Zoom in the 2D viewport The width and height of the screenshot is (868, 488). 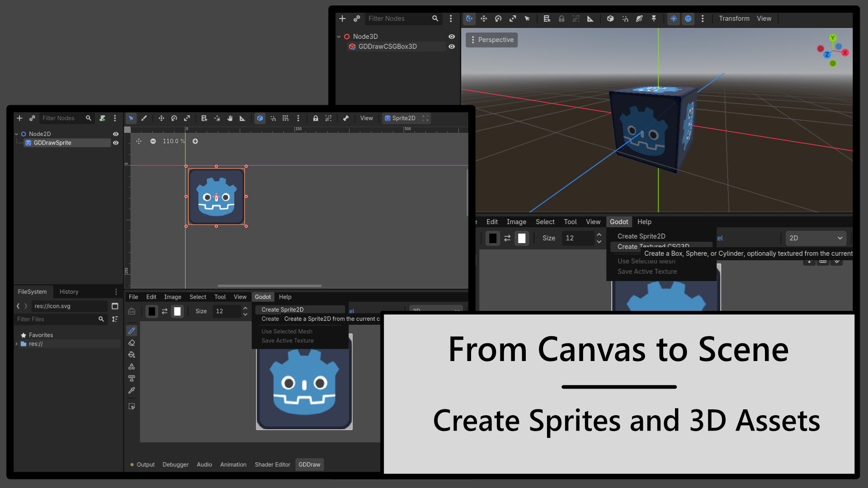click(195, 141)
